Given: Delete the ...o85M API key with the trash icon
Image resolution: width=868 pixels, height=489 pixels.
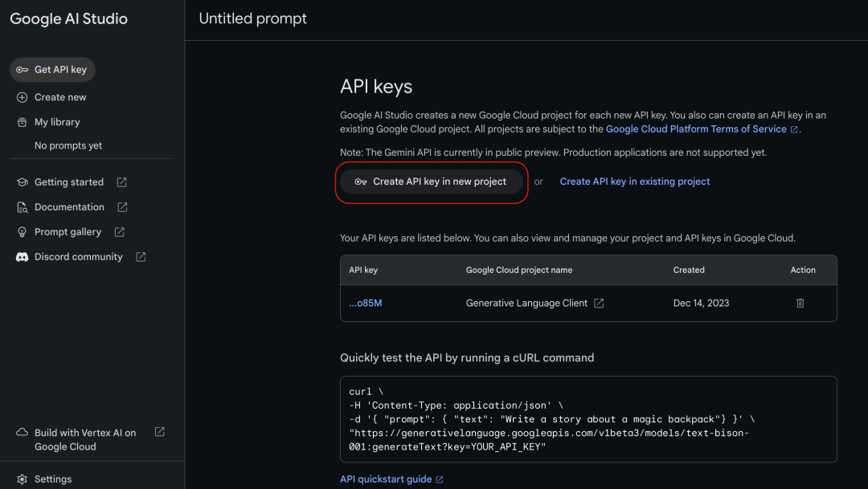Looking at the screenshot, I should [x=800, y=304].
